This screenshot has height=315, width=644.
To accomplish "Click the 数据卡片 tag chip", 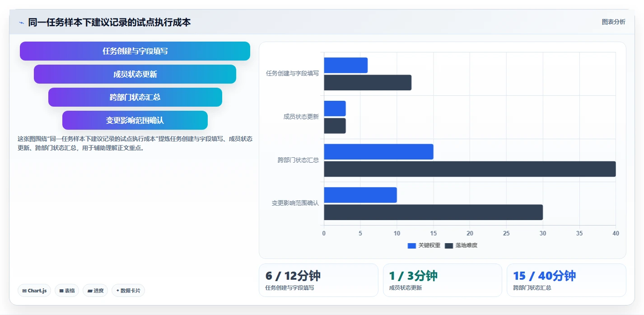I will tap(128, 291).
